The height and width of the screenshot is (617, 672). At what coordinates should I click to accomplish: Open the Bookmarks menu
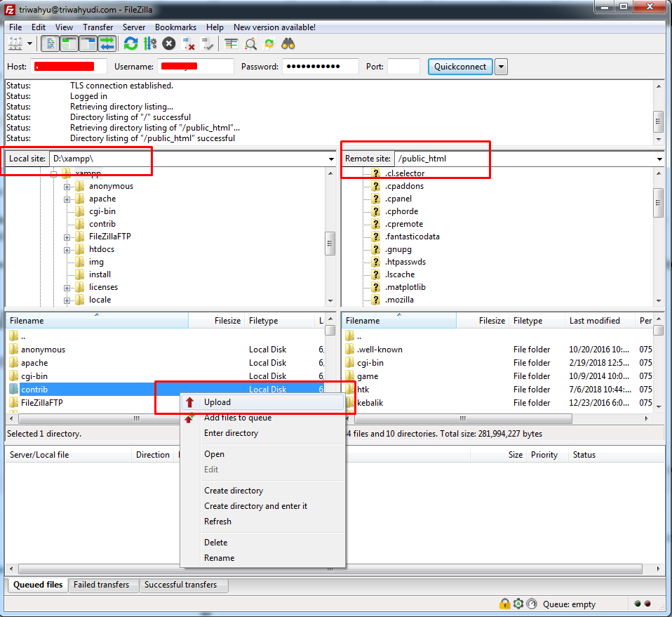click(175, 27)
